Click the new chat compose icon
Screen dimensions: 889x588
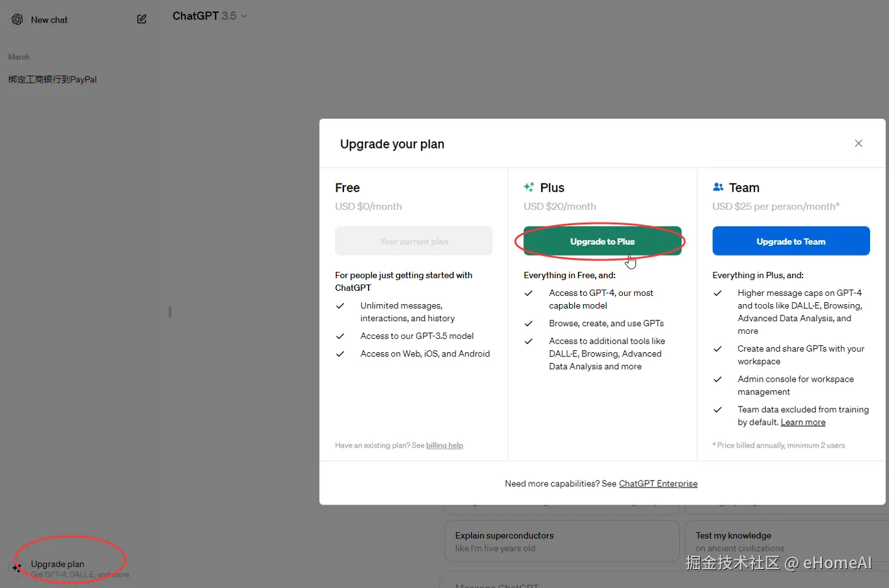coord(142,20)
